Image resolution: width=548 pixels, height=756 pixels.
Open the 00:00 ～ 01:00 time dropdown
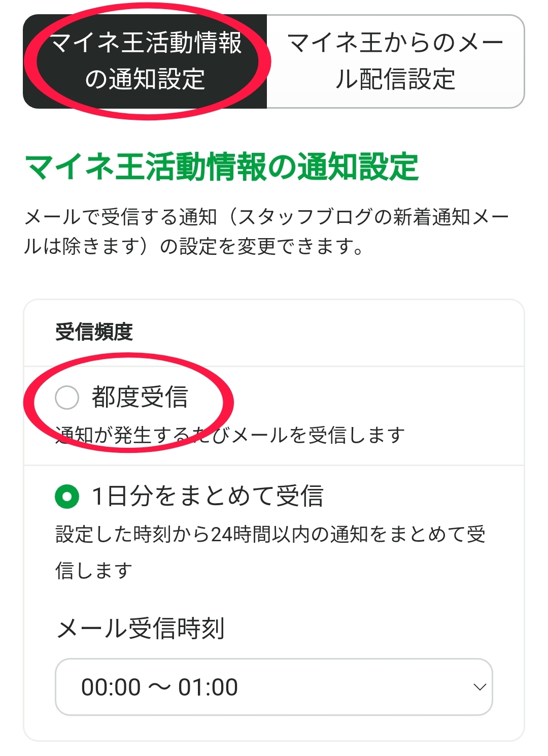[x=273, y=687]
